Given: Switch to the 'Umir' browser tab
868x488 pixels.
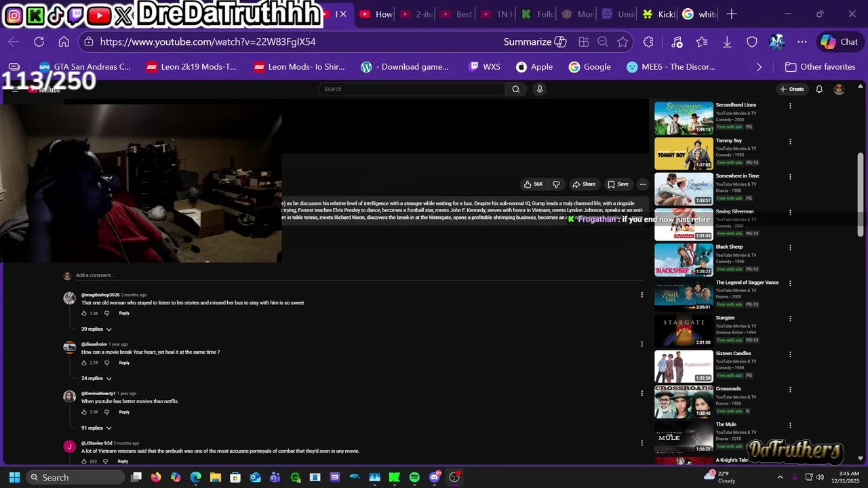Looking at the screenshot, I should tap(618, 14).
